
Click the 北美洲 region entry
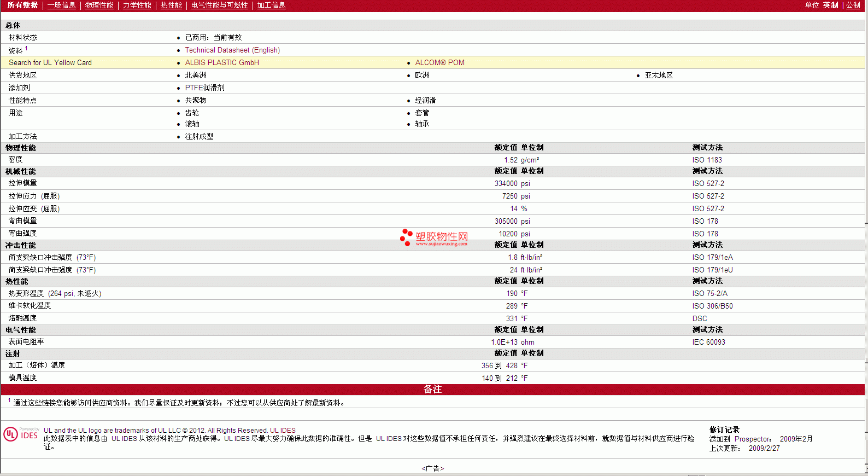(196, 75)
